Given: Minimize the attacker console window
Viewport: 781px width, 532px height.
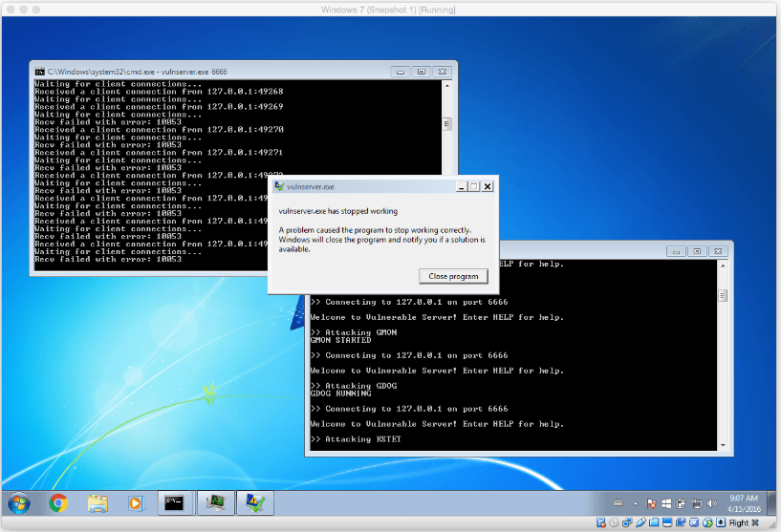Looking at the screenshot, I should [x=676, y=251].
